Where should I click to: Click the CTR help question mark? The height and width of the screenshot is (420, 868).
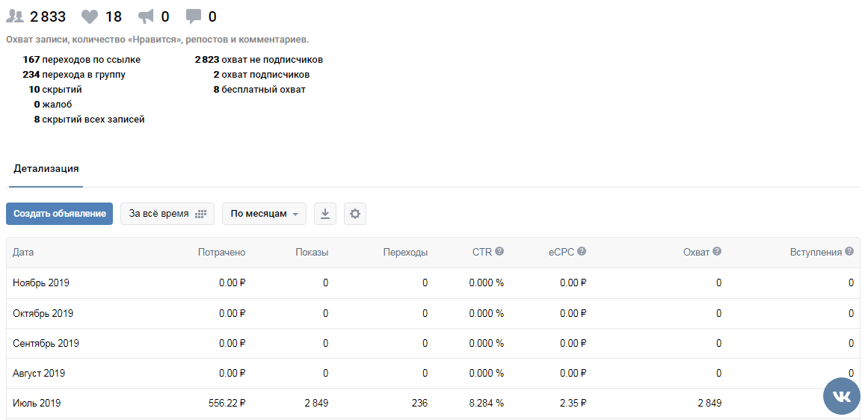click(499, 251)
